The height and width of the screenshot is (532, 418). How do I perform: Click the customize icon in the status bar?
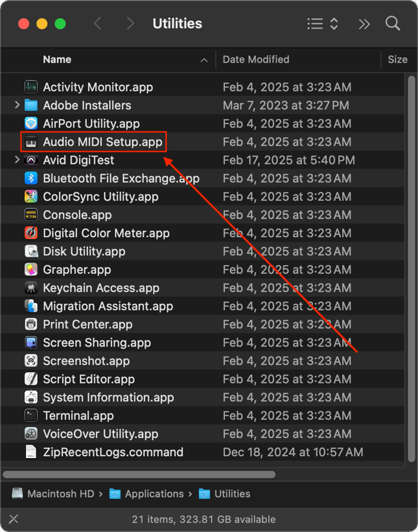click(x=14, y=519)
